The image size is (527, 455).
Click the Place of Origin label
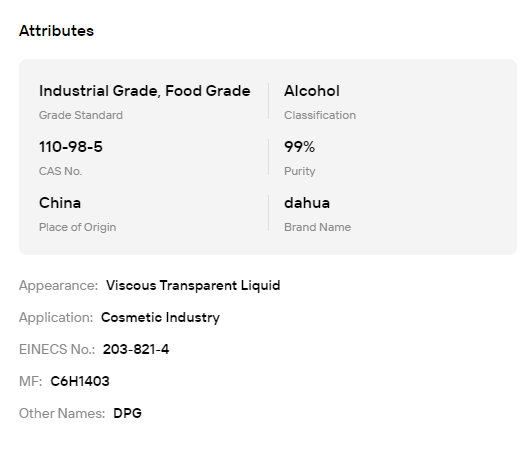pyautogui.click(x=78, y=228)
